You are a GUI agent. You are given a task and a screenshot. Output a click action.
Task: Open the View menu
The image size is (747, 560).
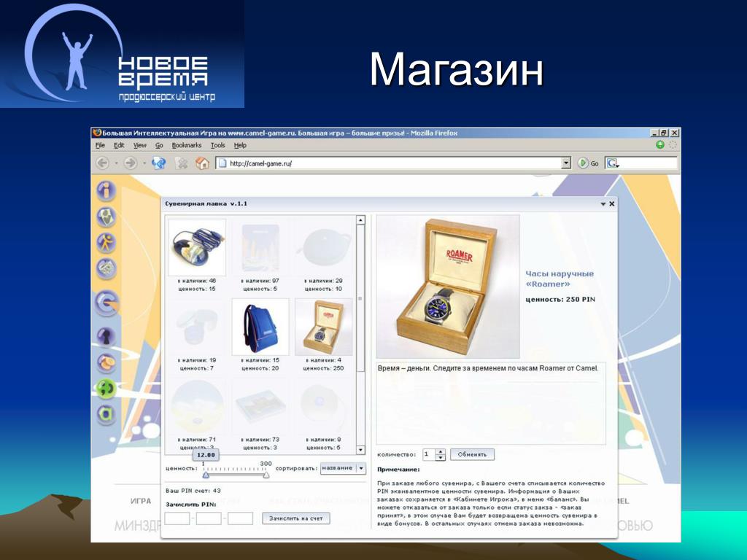[x=139, y=145]
